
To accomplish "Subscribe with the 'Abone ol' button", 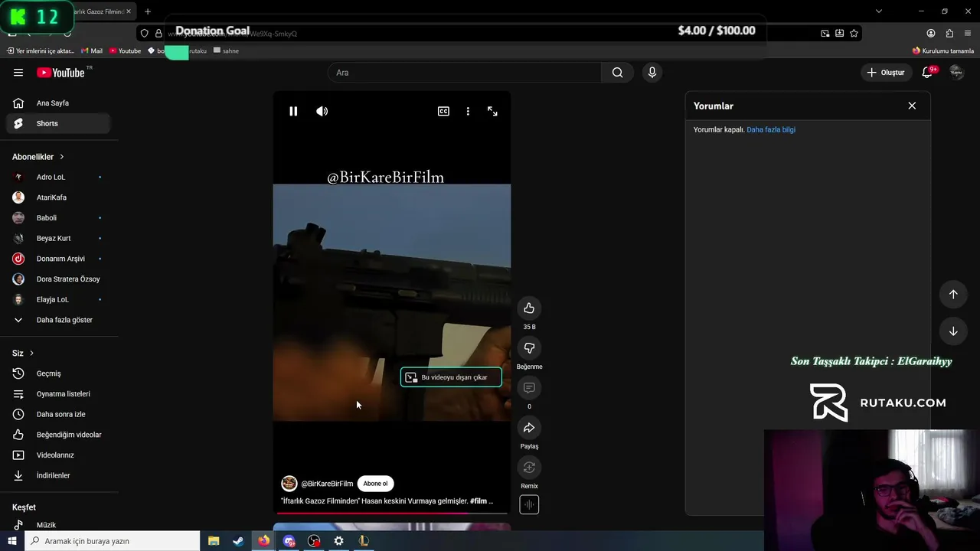I will [x=375, y=484].
